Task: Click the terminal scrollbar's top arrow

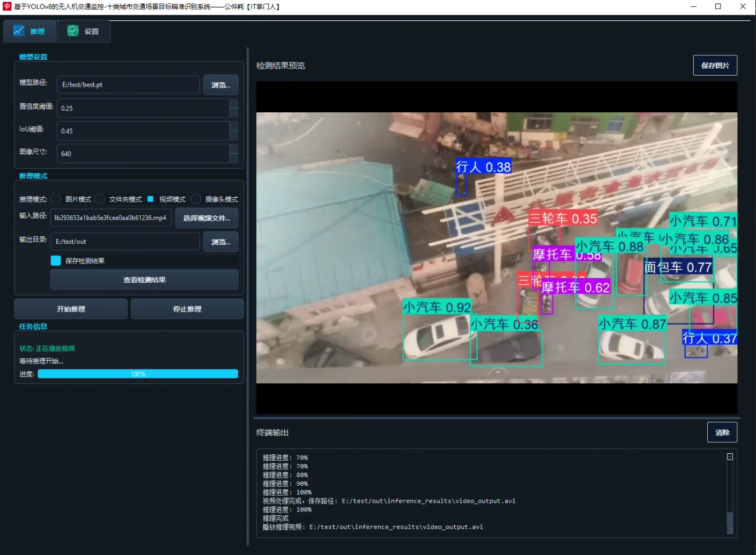Action: 730,457
